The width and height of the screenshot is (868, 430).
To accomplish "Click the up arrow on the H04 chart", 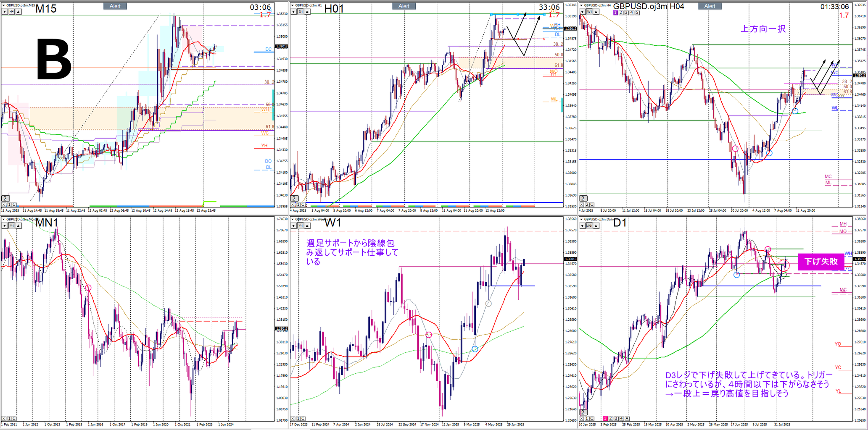I will click(x=596, y=12).
